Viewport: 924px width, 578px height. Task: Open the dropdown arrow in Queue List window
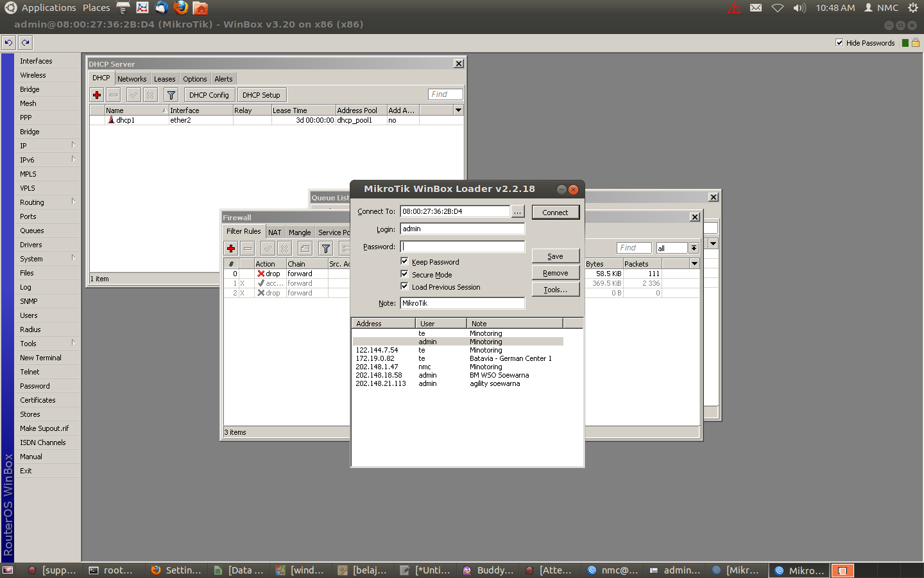[x=714, y=244]
